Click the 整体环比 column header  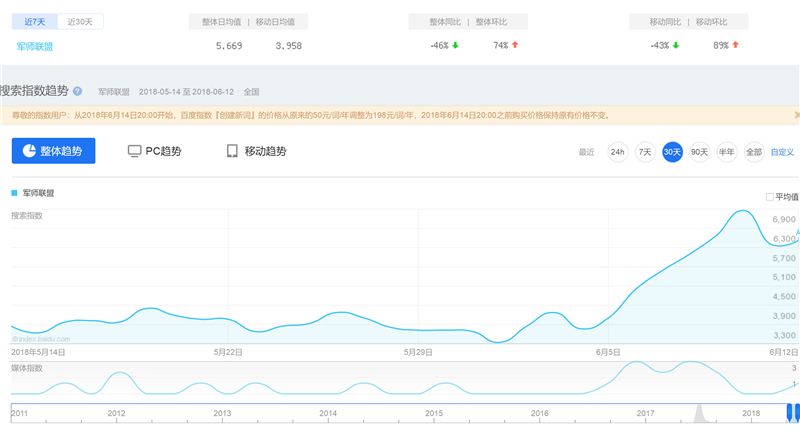491,22
